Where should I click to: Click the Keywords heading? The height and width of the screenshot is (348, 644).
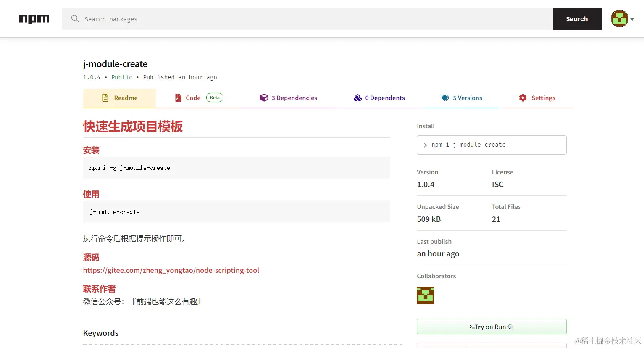point(101,333)
